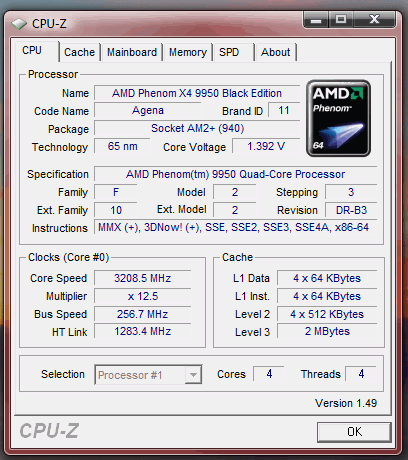408x460 pixels.
Task: Select the SPD tab
Action: point(233,52)
